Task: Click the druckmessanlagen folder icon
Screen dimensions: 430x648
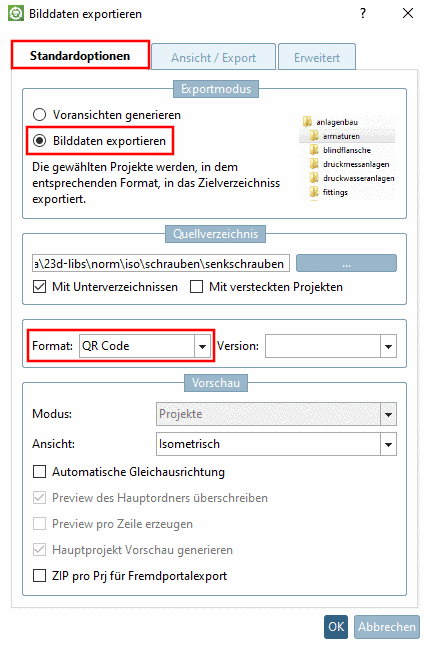Action: (314, 164)
